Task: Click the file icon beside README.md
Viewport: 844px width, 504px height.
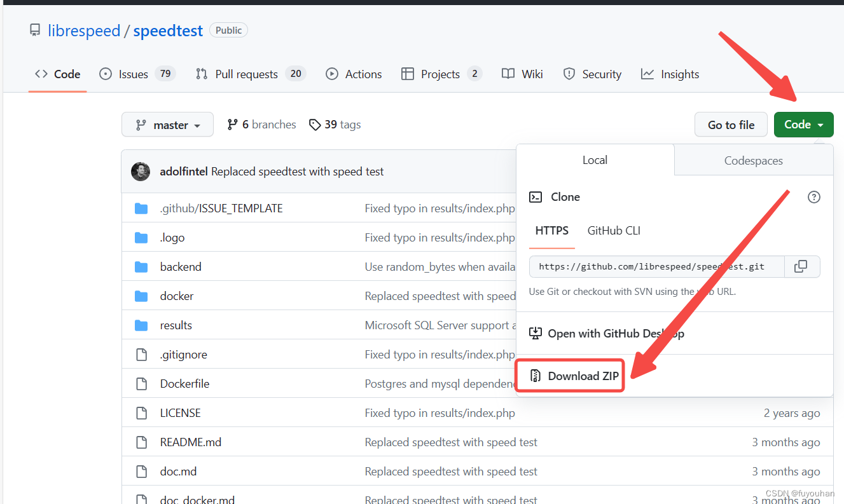Action: (x=142, y=442)
